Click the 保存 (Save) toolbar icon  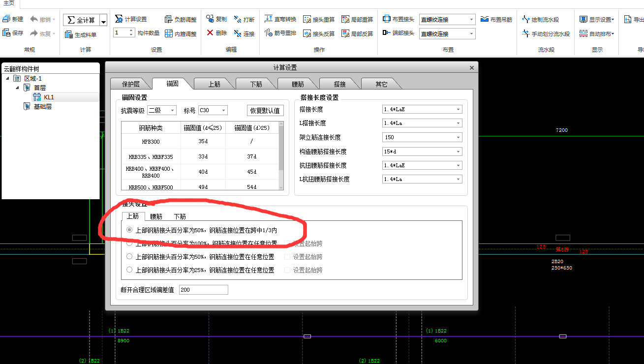[6, 33]
